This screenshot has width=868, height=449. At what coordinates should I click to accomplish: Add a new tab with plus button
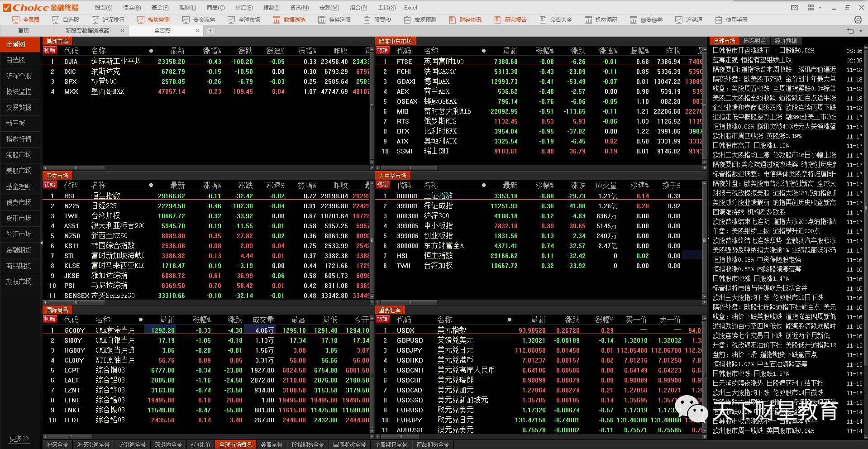coord(210,31)
